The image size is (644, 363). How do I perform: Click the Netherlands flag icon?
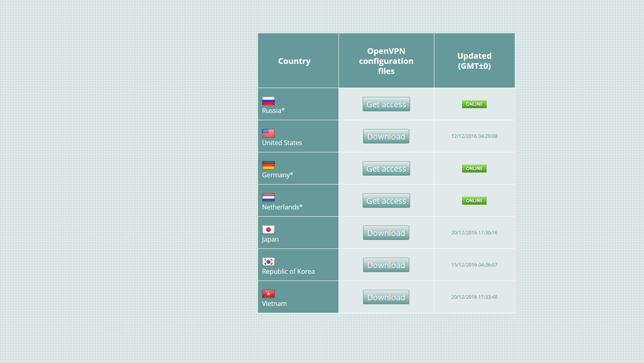click(x=268, y=197)
